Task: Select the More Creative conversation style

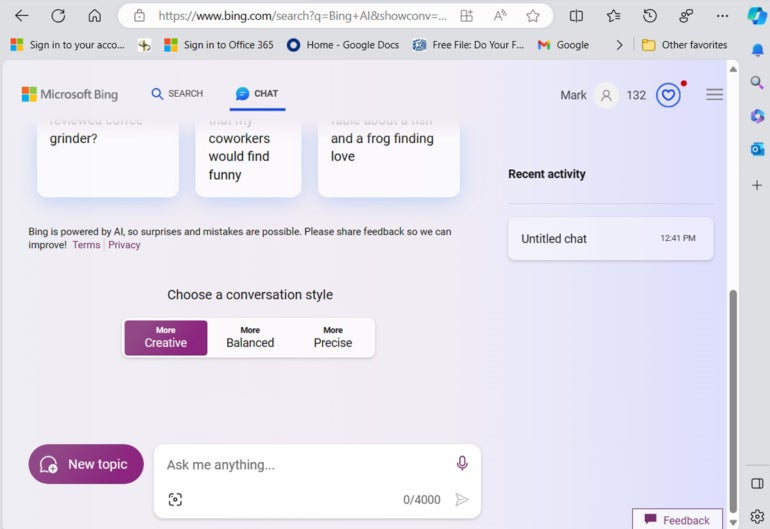Action: coord(166,338)
